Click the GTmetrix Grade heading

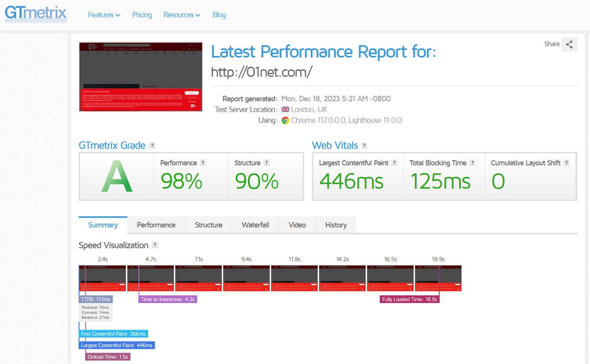(x=112, y=146)
